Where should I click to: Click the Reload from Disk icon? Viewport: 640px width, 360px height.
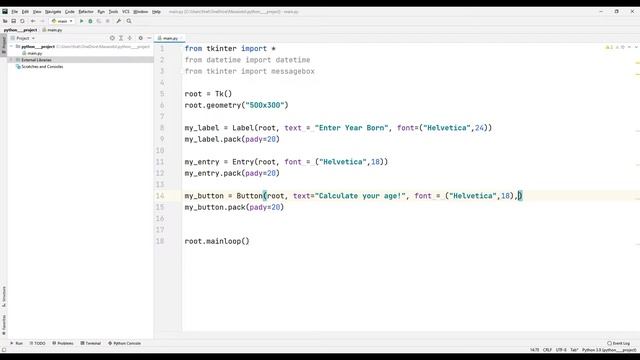[x=22, y=21]
